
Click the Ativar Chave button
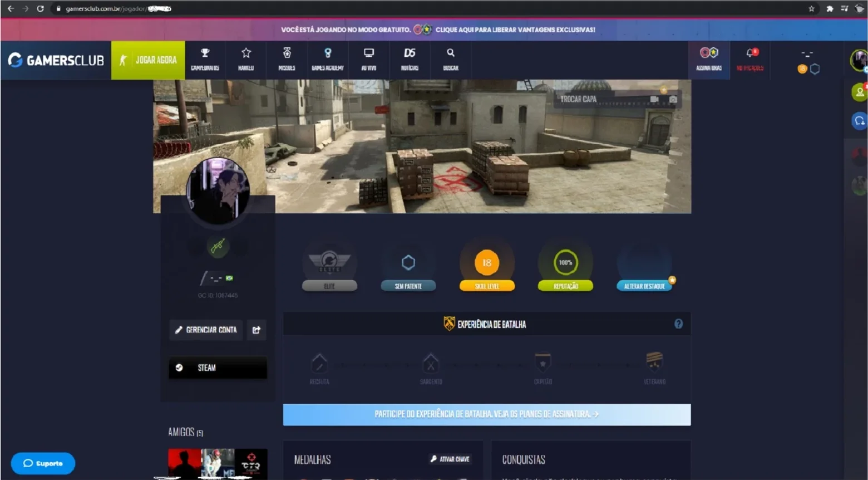click(x=450, y=459)
